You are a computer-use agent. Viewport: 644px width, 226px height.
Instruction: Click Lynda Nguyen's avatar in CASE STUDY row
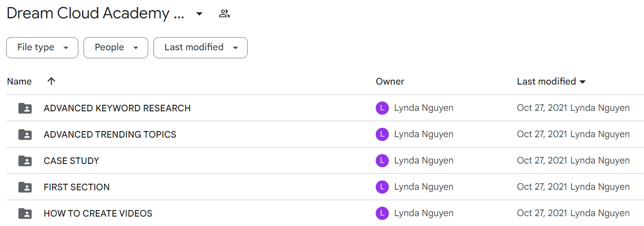click(x=382, y=161)
